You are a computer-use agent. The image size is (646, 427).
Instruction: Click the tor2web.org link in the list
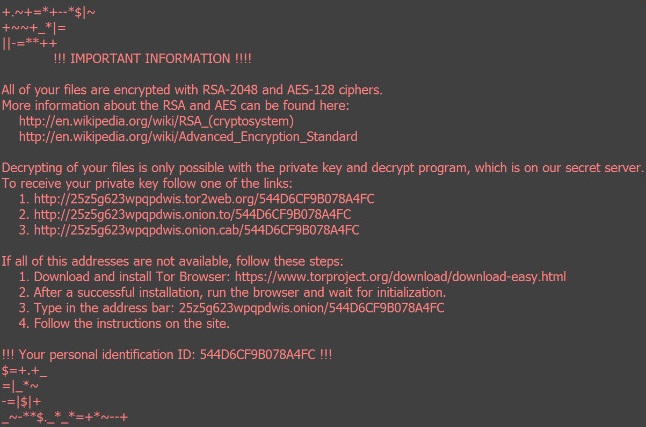[x=204, y=198]
